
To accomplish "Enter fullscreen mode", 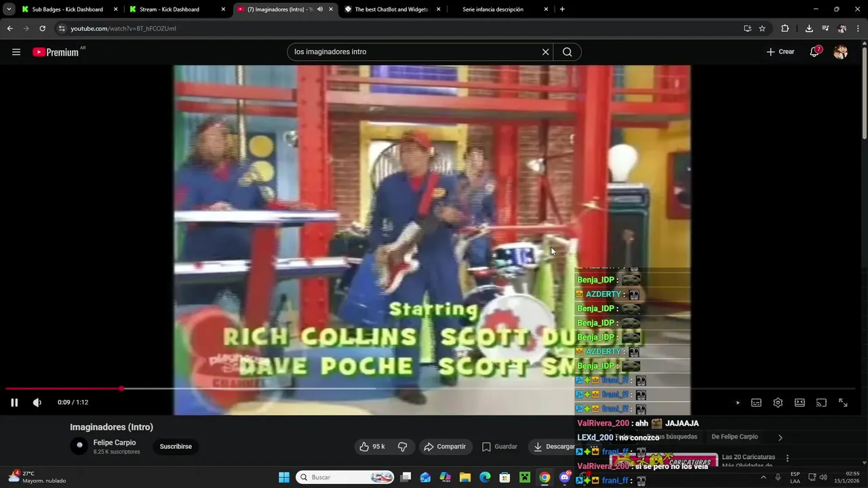I will pyautogui.click(x=843, y=403).
